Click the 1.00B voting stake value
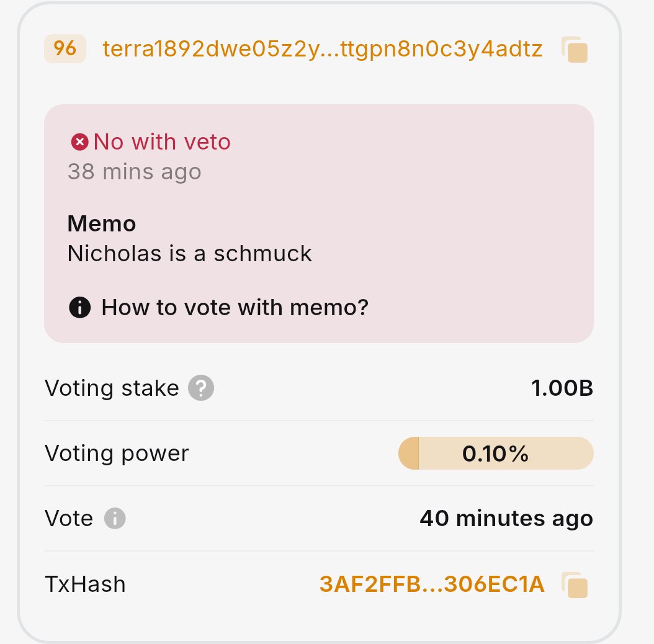654x644 pixels. coord(562,388)
